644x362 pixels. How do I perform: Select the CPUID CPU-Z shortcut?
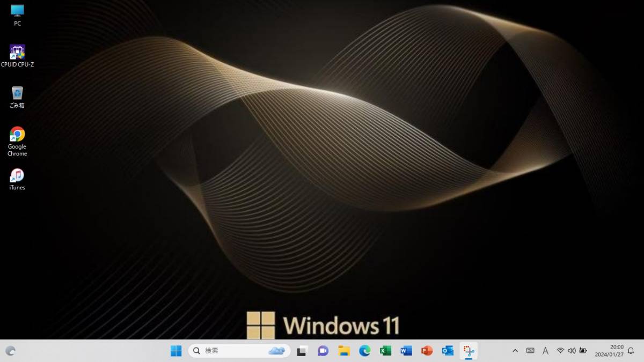[17, 56]
